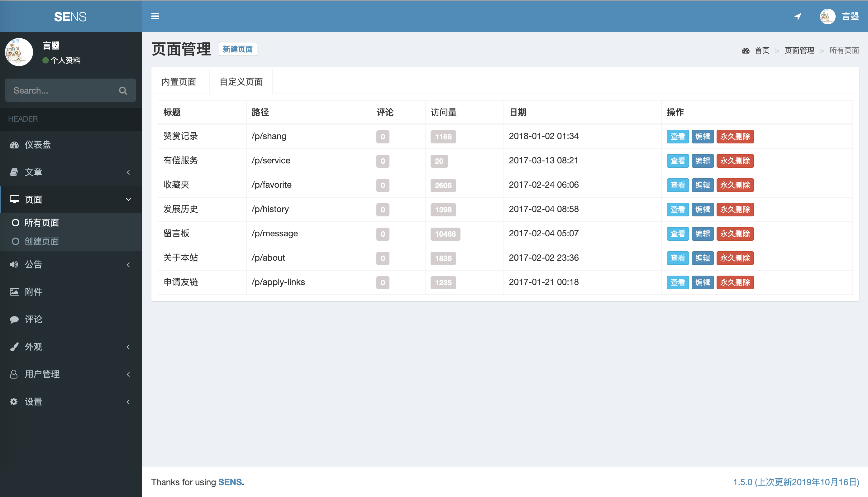Click 永久删除 for the 留言板 page
The width and height of the screenshot is (868, 497).
pos(735,234)
